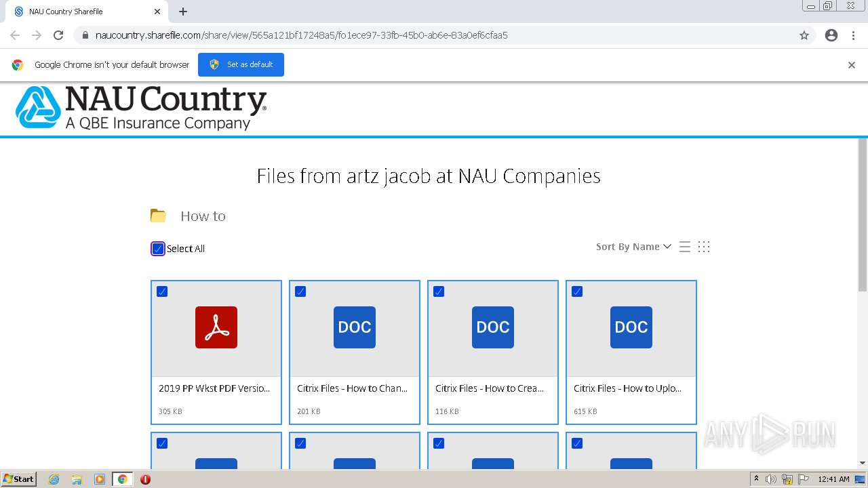
Task: Open the How to folder link
Action: click(203, 216)
